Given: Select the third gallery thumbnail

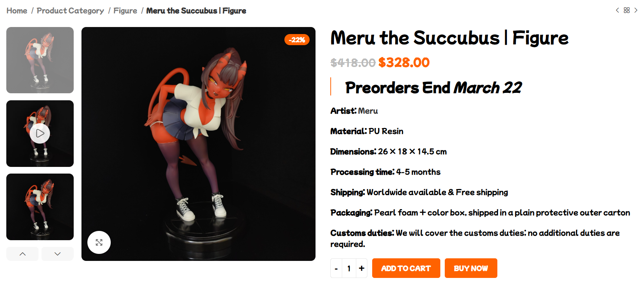Looking at the screenshot, I should coord(40,207).
